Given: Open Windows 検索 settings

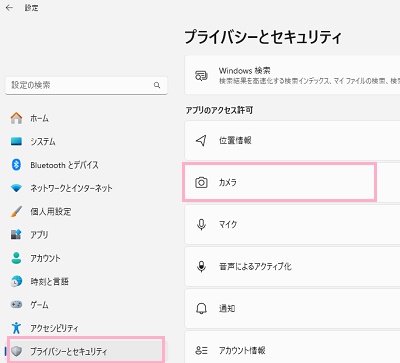Looking at the screenshot, I should 292,75.
